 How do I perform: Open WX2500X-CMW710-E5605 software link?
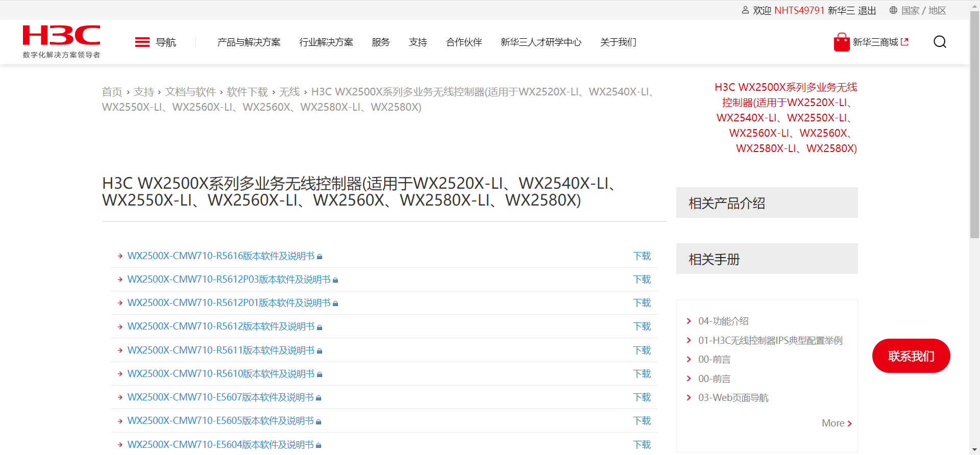tap(220, 421)
